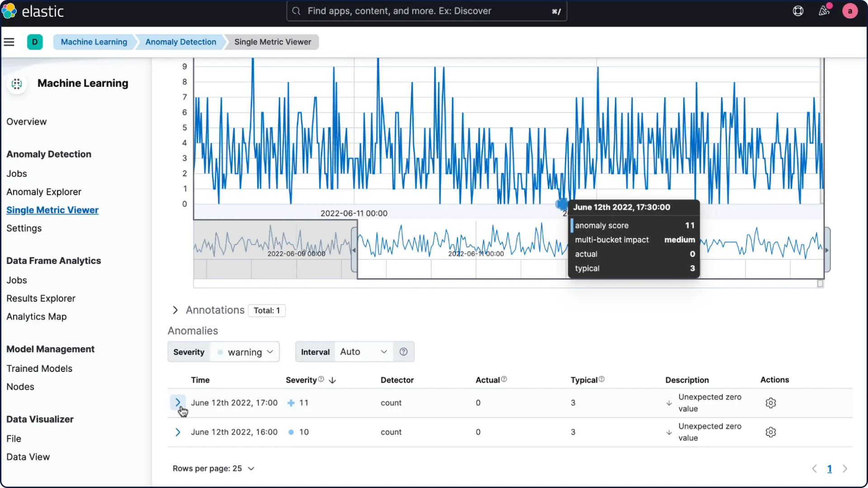Open the main hamburger navigation menu
Screen dimensions: 868x488
tap(9, 42)
